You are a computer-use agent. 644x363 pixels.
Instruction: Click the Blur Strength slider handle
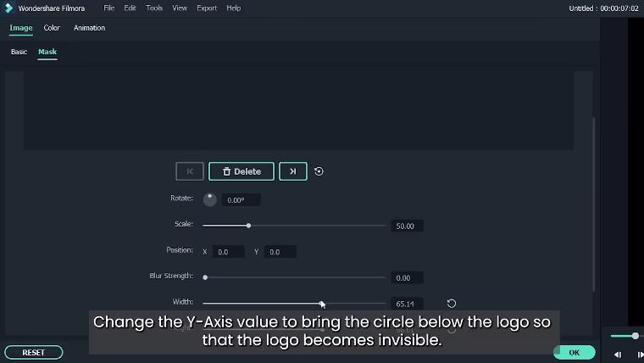point(205,277)
